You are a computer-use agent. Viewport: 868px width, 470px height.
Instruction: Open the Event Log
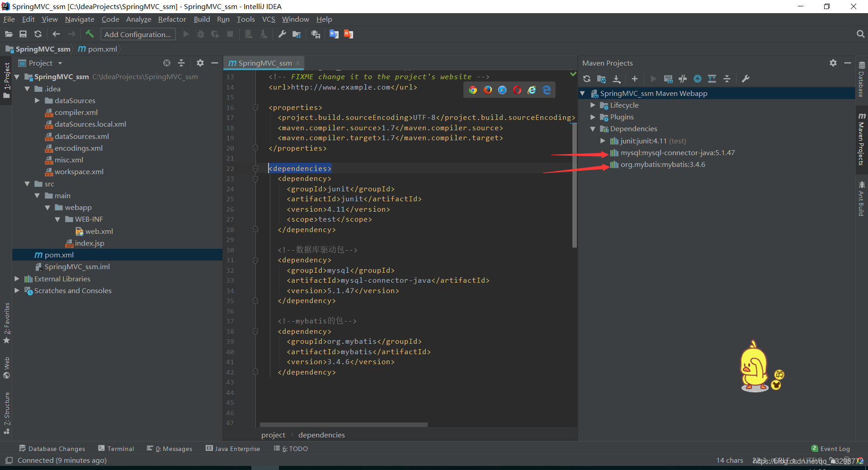(830, 448)
